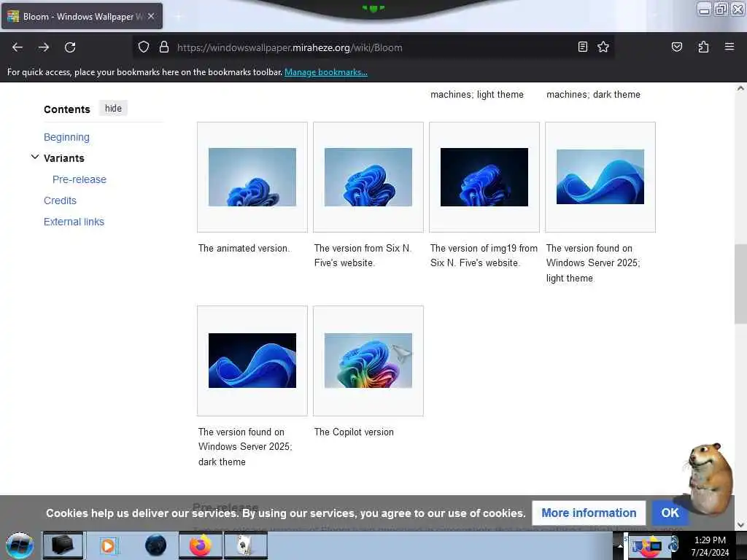Open the animated version thumbnail
The height and width of the screenshot is (560, 747).
[x=252, y=176]
